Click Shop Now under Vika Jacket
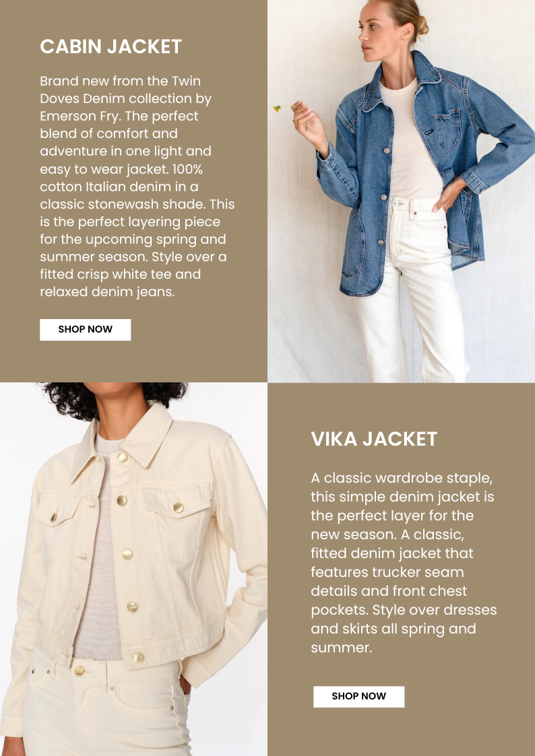This screenshot has width=535, height=756. [x=359, y=697]
